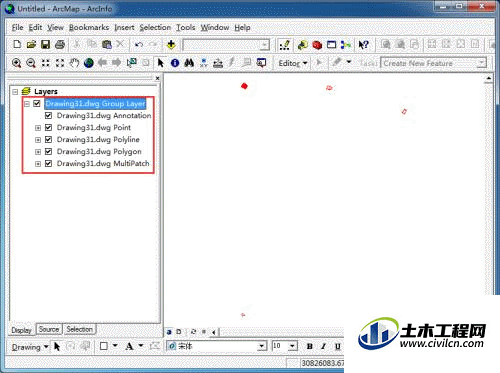Uncheck Drawing31.dwg Polygon layer
The image size is (500, 373).
(x=48, y=152)
